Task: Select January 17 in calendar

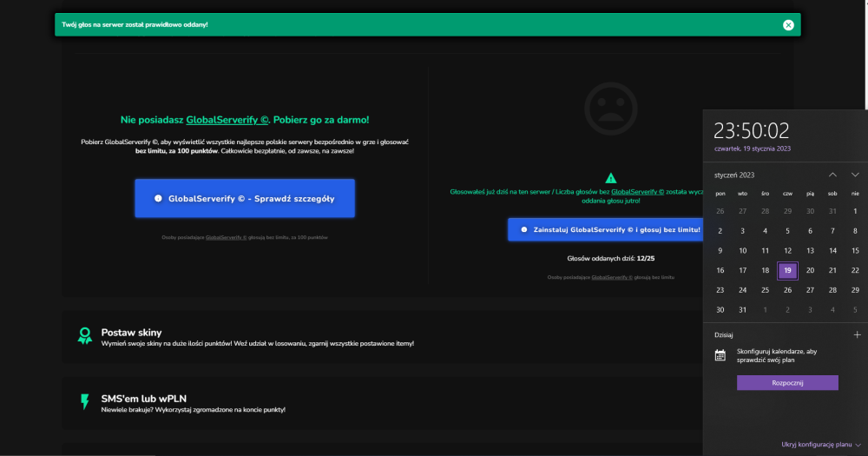Action: 742,270
